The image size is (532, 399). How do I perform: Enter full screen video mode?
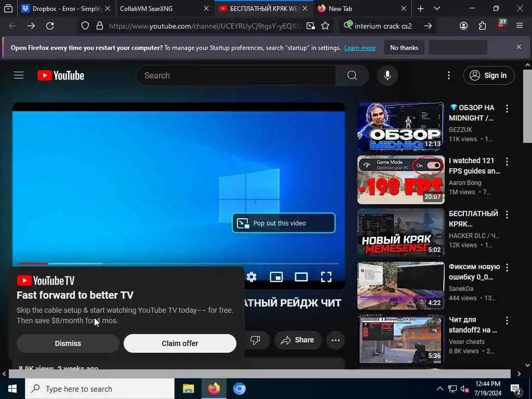click(x=326, y=277)
